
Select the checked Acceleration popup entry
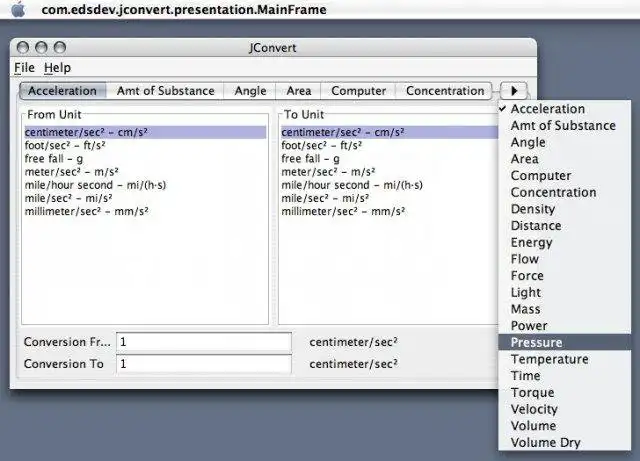coord(564,109)
